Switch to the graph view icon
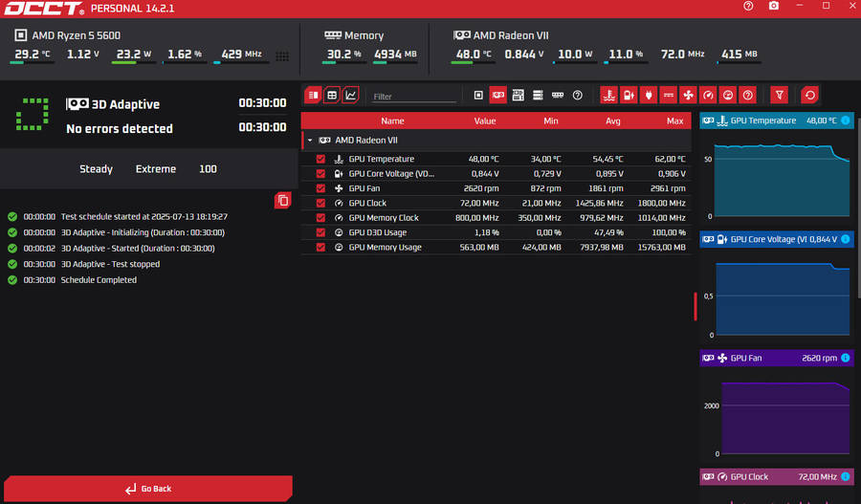The width and height of the screenshot is (861, 504). tap(351, 96)
